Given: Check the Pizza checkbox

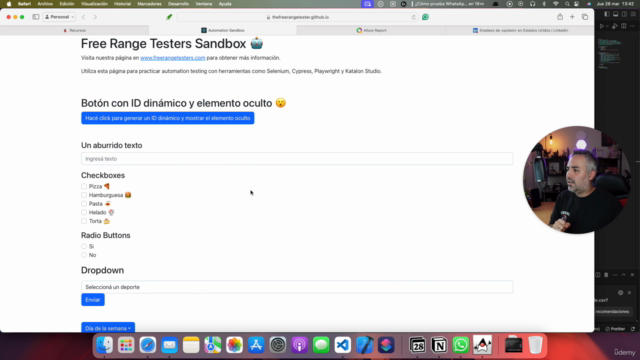Looking at the screenshot, I should pos(84,186).
